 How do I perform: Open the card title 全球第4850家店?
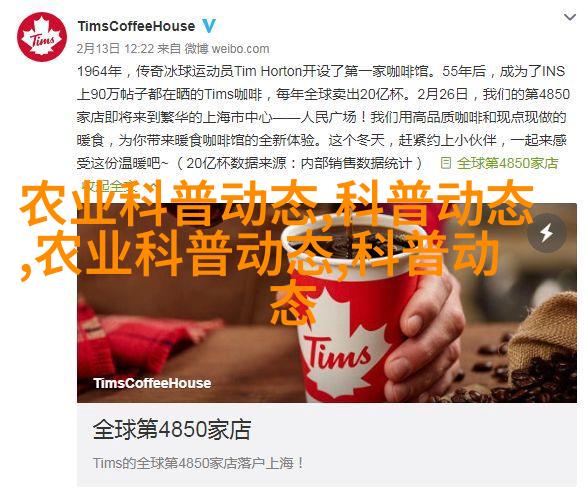(x=172, y=429)
